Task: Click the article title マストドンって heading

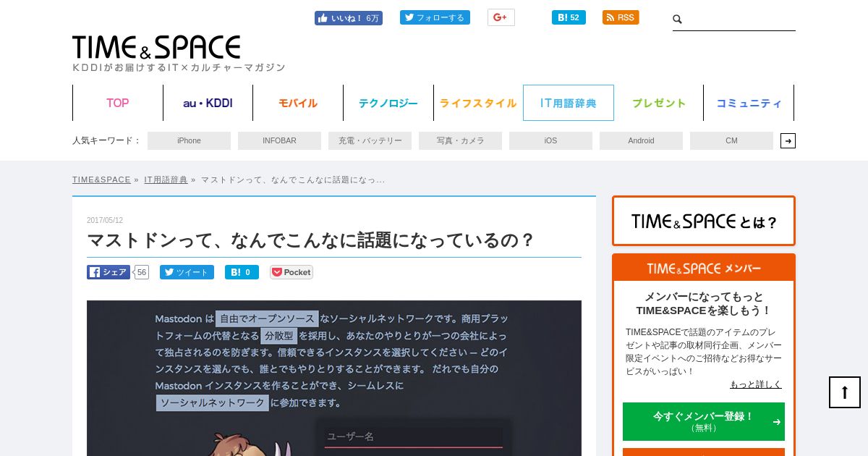Action: click(311, 240)
